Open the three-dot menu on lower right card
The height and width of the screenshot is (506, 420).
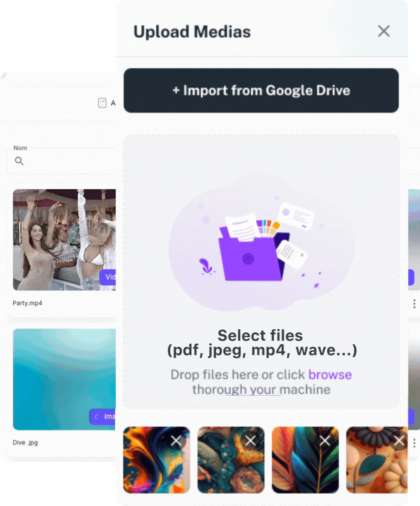pyautogui.click(x=414, y=443)
